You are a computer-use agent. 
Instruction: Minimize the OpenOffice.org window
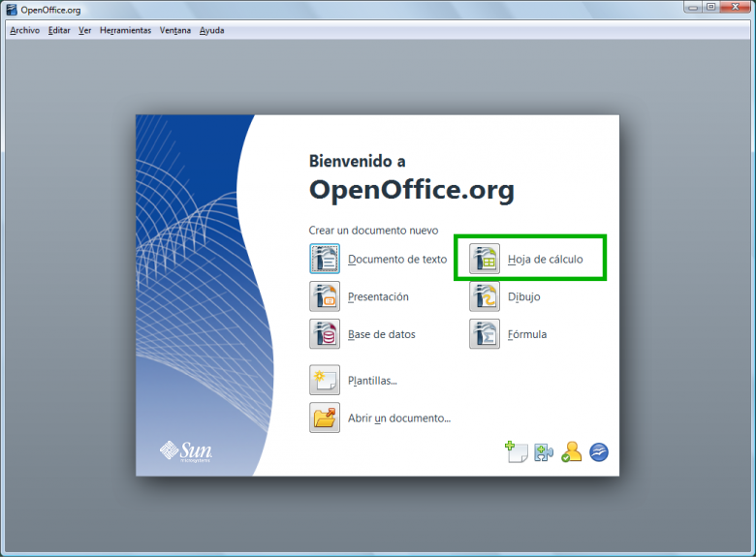[693, 7]
